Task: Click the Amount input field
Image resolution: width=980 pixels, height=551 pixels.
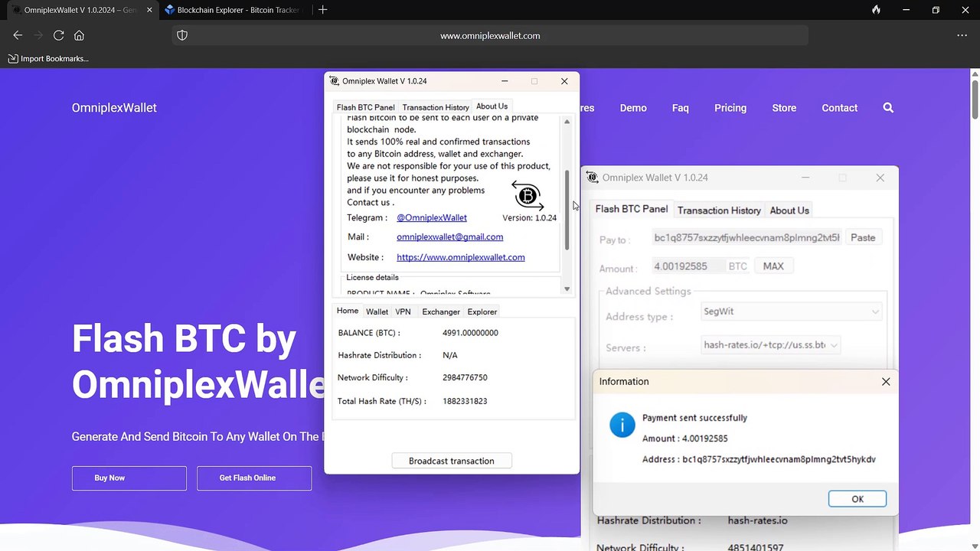Action: click(688, 266)
